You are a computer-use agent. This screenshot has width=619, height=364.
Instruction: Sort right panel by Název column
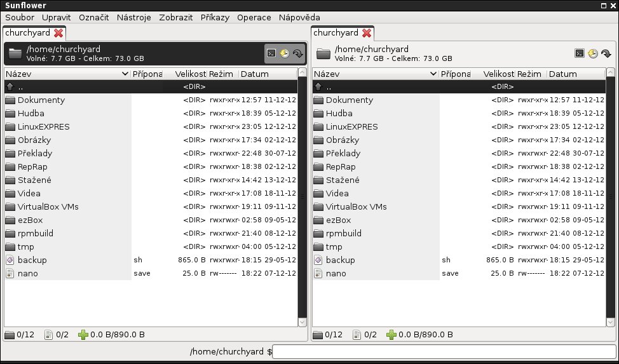coord(376,74)
